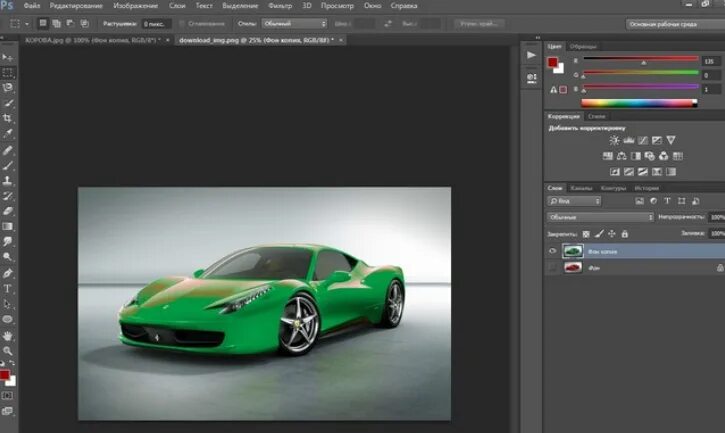Select the Clone Stamp tool
The width and height of the screenshot is (725, 433).
(x=7, y=181)
